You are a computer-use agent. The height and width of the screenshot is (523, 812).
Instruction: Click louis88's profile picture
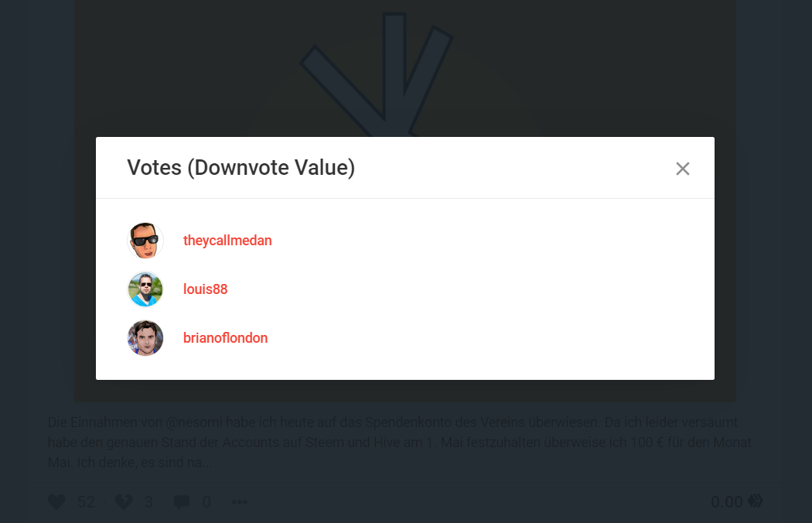145,289
